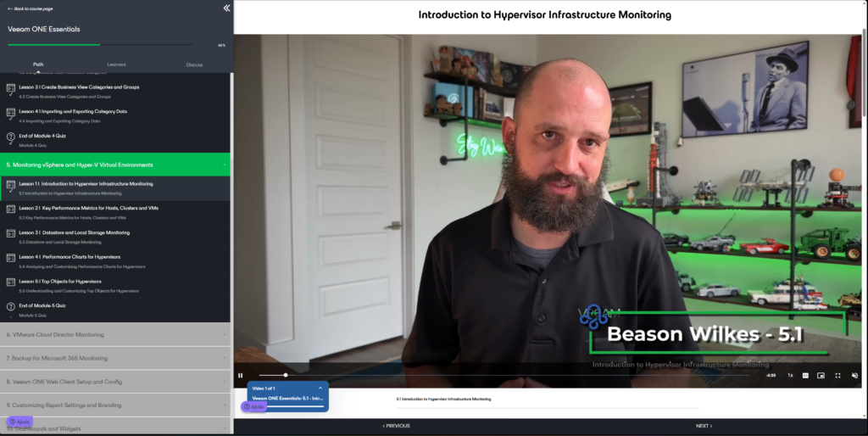Switch to the Learners tab
The image size is (868, 436).
tap(116, 64)
